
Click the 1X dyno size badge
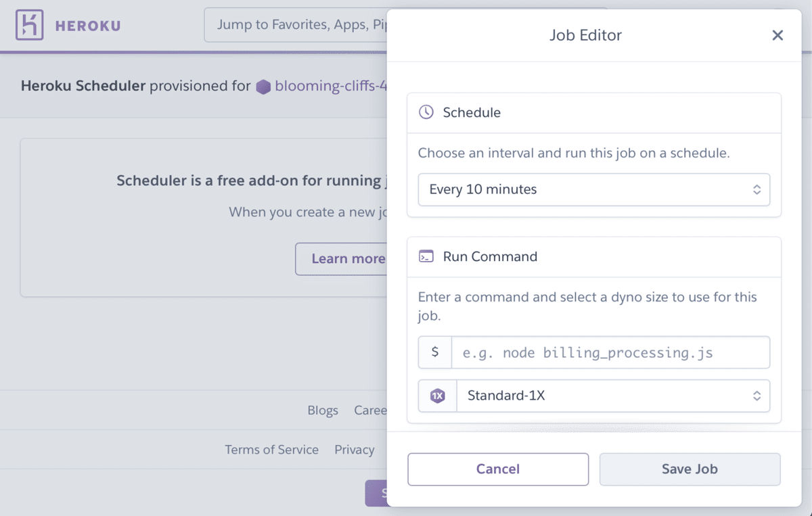click(x=438, y=396)
